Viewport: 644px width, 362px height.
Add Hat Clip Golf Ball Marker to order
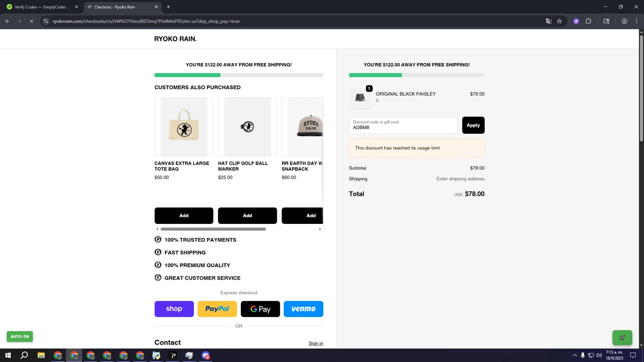247,216
